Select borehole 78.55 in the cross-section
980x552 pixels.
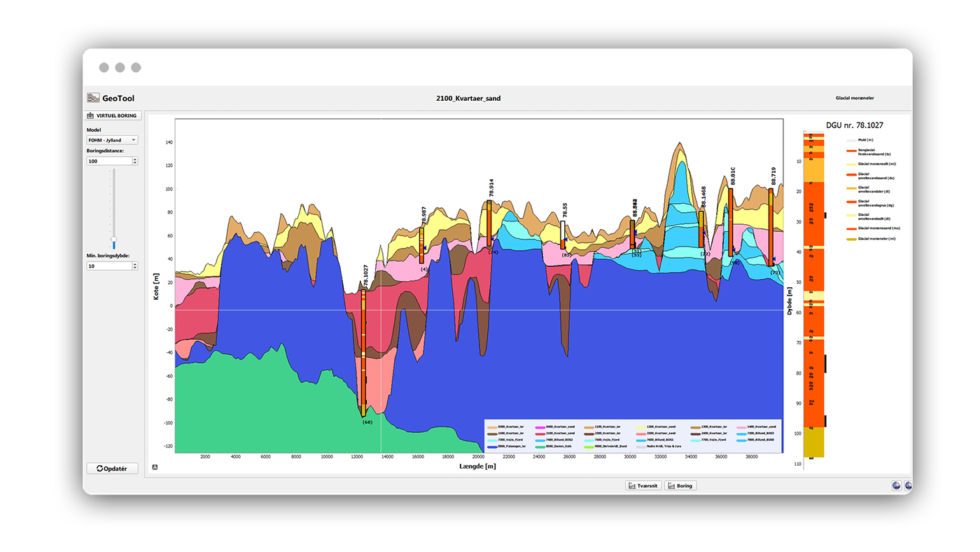(x=563, y=235)
